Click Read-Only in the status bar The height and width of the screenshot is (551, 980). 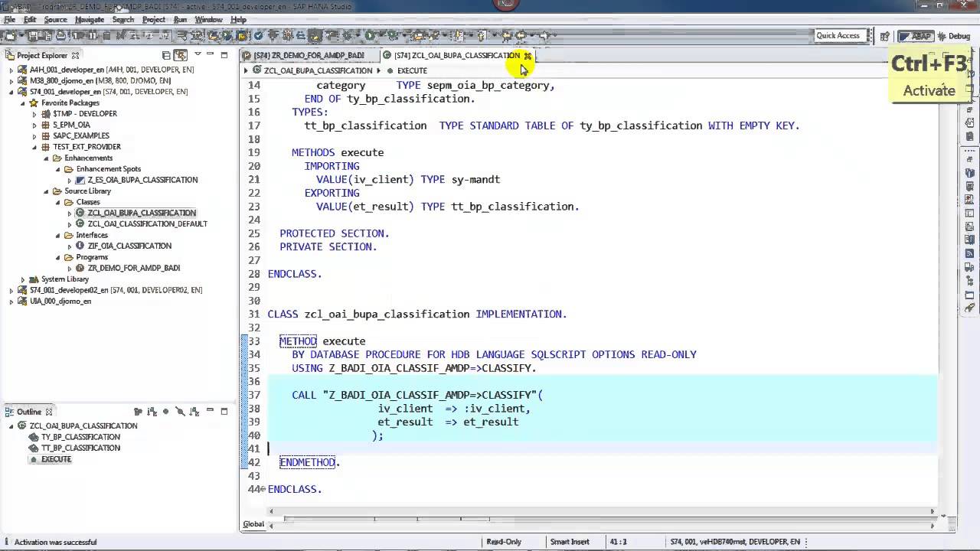pos(504,542)
